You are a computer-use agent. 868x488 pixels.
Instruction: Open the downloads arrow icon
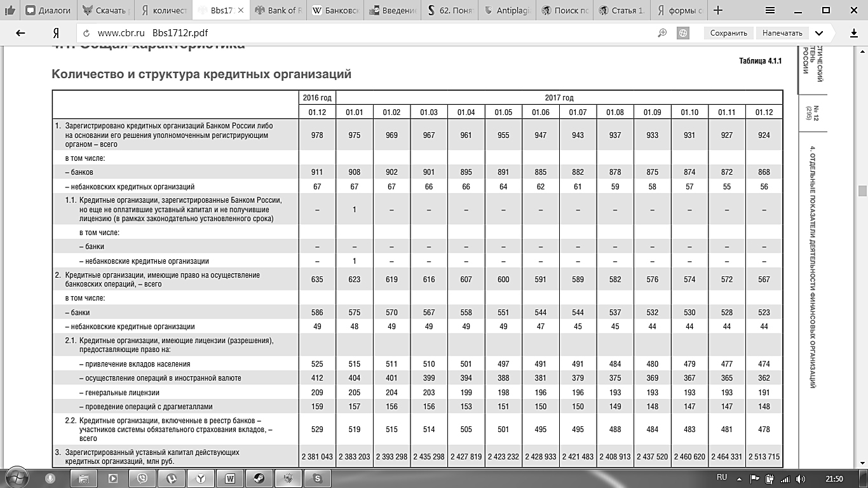tap(854, 33)
